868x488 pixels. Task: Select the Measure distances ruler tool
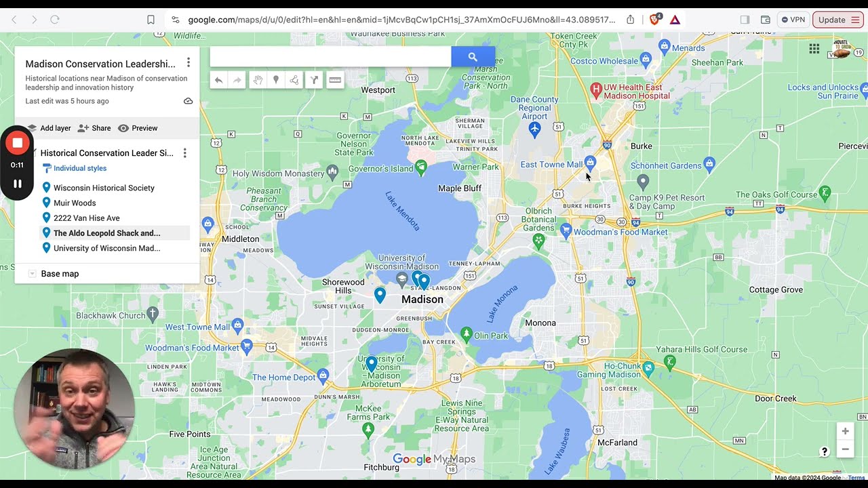coord(334,80)
